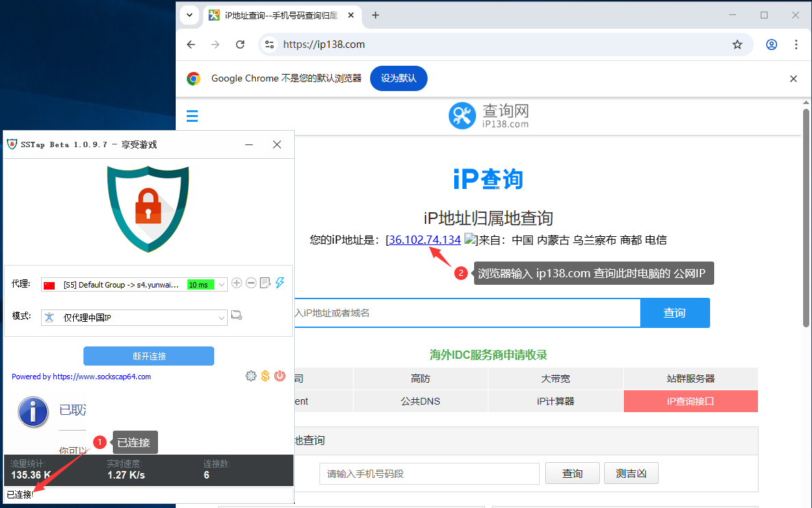
Task: Click the remove proxy minus icon
Action: pyautogui.click(x=251, y=283)
